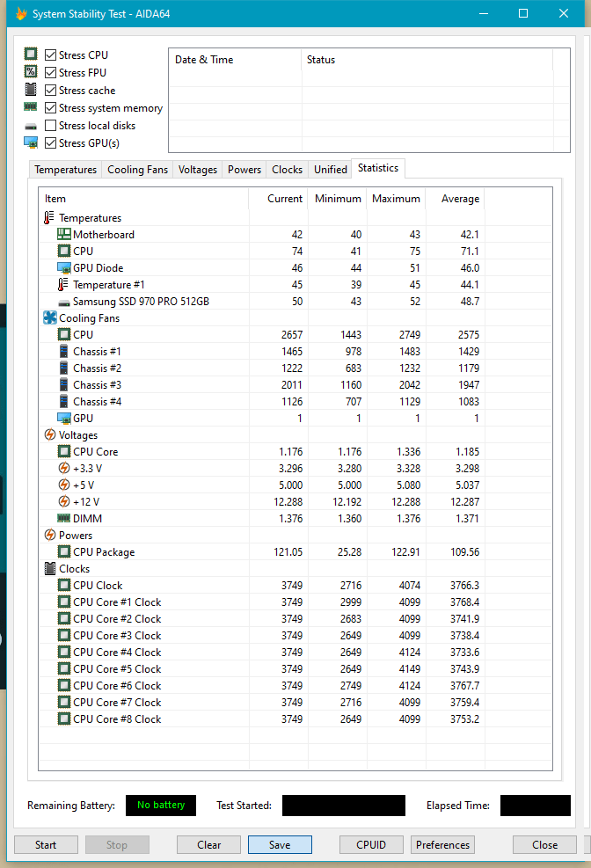Click the Close button at bottom
The image size is (591, 868).
(544, 845)
